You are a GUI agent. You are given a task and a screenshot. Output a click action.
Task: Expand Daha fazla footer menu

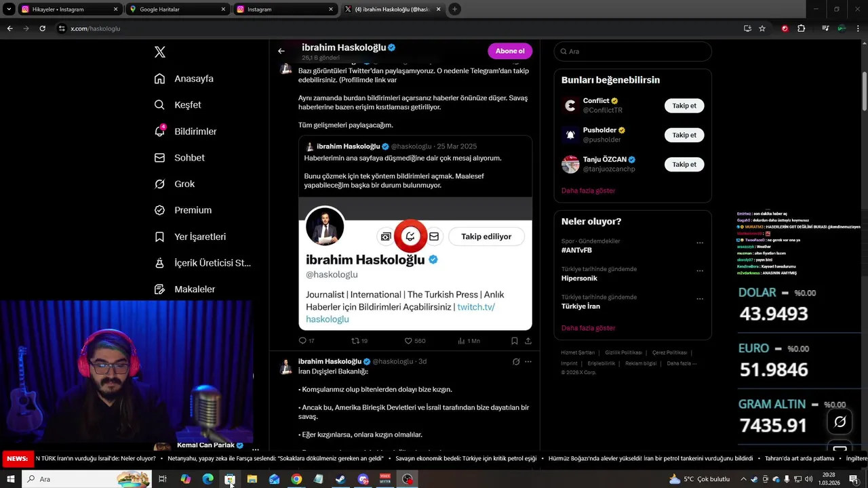pos(682,363)
